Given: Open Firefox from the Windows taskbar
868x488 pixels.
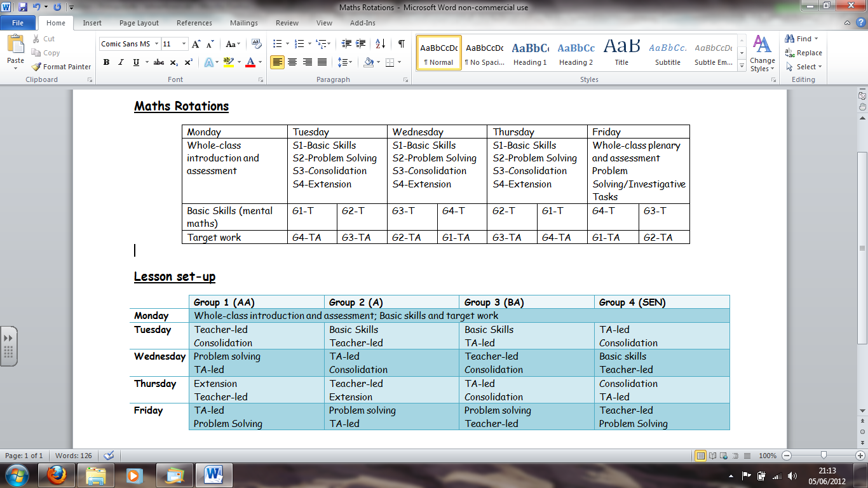Looking at the screenshot, I should 57,475.
